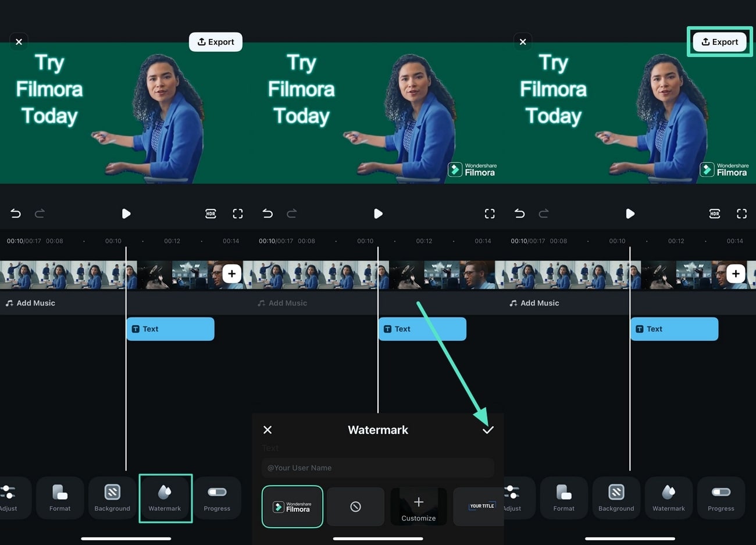
Task: Tap Add Music on the right screen
Action: [x=534, y=303]
